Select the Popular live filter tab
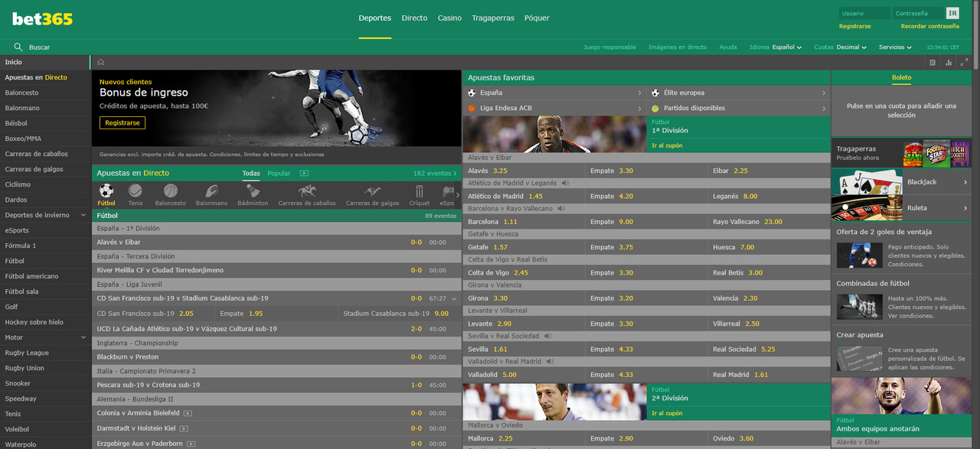Viewport: 980px width, 449px height. (x=279, y=174)
